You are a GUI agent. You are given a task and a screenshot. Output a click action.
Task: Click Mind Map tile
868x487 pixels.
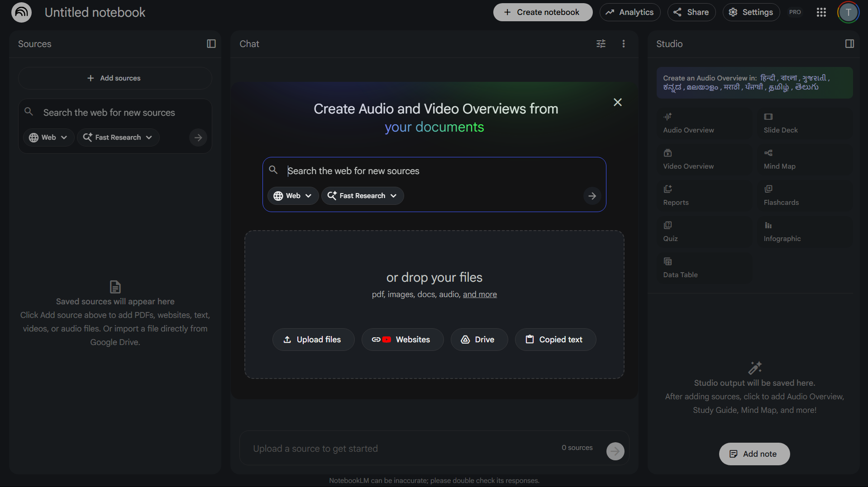pos(806,159)
